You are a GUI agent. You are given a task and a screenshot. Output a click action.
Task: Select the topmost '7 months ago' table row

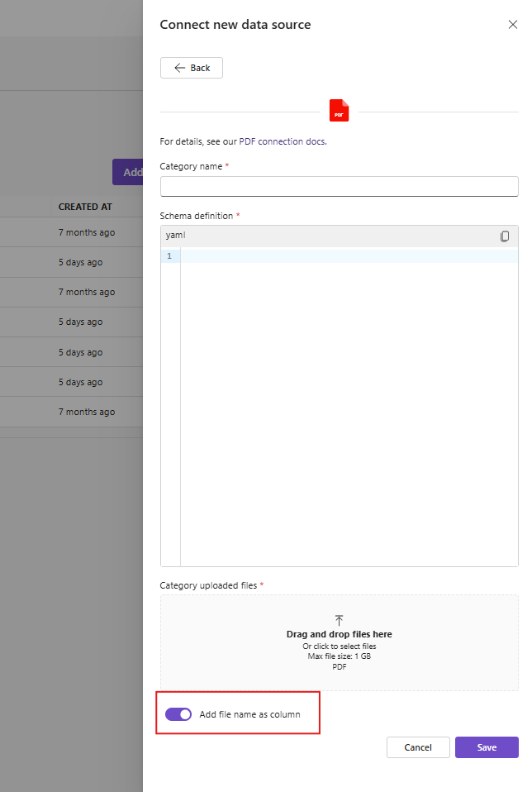(87, 232)
